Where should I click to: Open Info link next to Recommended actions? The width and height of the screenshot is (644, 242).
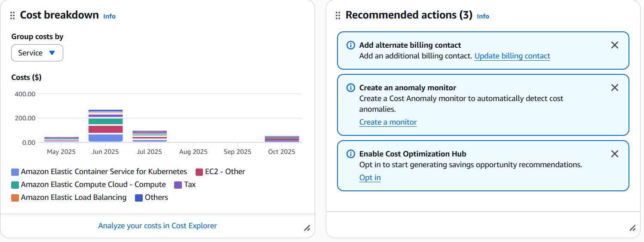483,16
